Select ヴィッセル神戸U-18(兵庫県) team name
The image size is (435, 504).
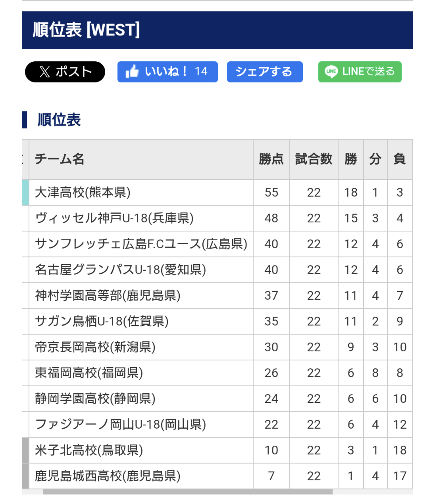point(114,218)
